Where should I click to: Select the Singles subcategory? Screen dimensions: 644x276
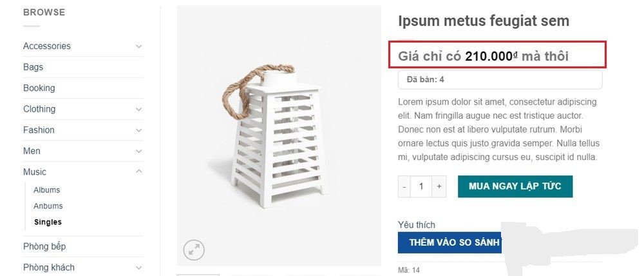click(48, 222)
